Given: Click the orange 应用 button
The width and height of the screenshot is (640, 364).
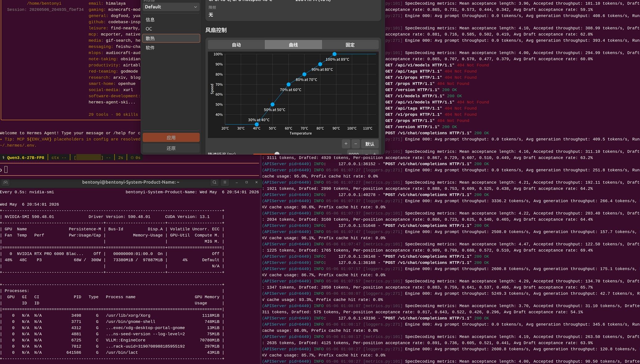Looking at the screenshot, I should [171, 138].
